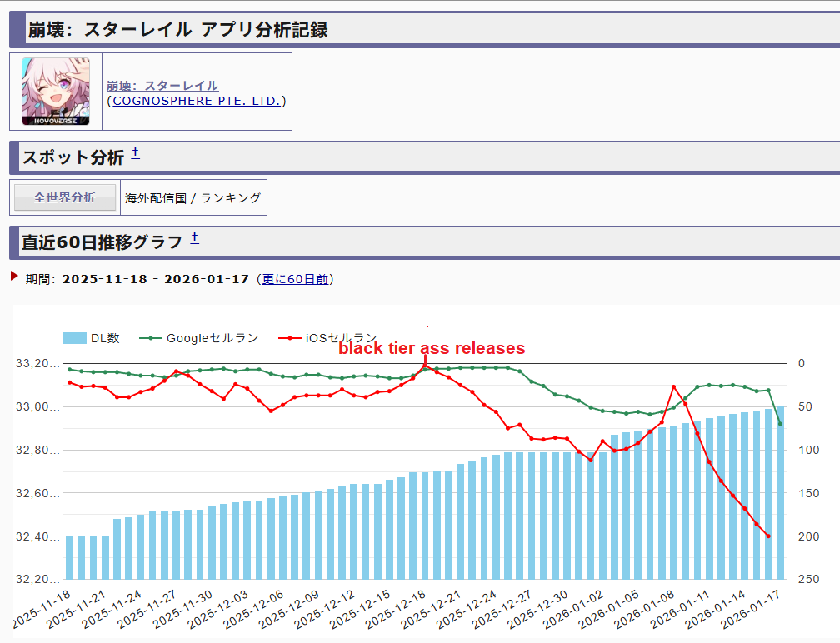Screen dimensions: 840x643
Task: Click the left axis value 33,00...
Action: coord(37,407)
